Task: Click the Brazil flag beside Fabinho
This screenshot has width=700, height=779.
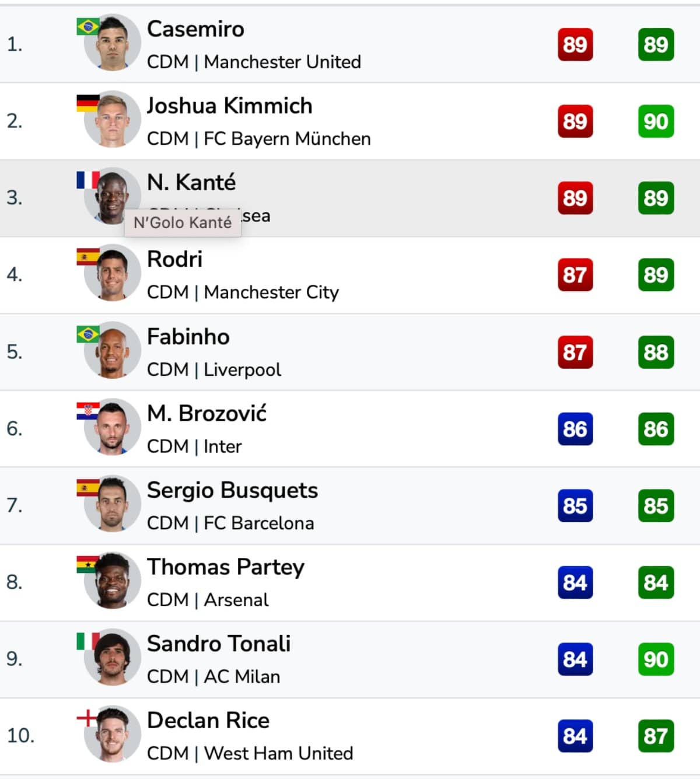Action: coord(88,334)
